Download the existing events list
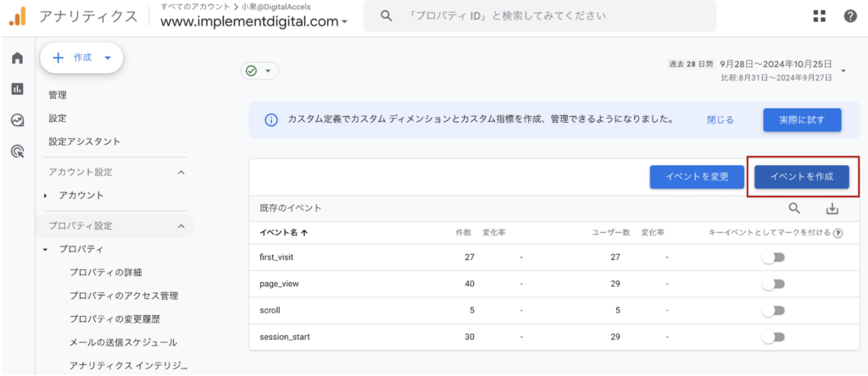 832,208
